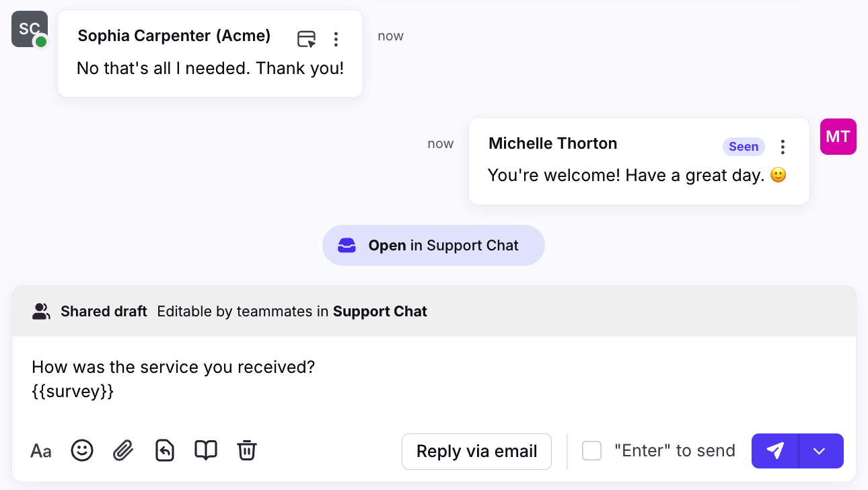Open the three-dot menu on Michelle's message
This screenshot has width=868, height=490.
pyautogui.click(x=783, y=147)
